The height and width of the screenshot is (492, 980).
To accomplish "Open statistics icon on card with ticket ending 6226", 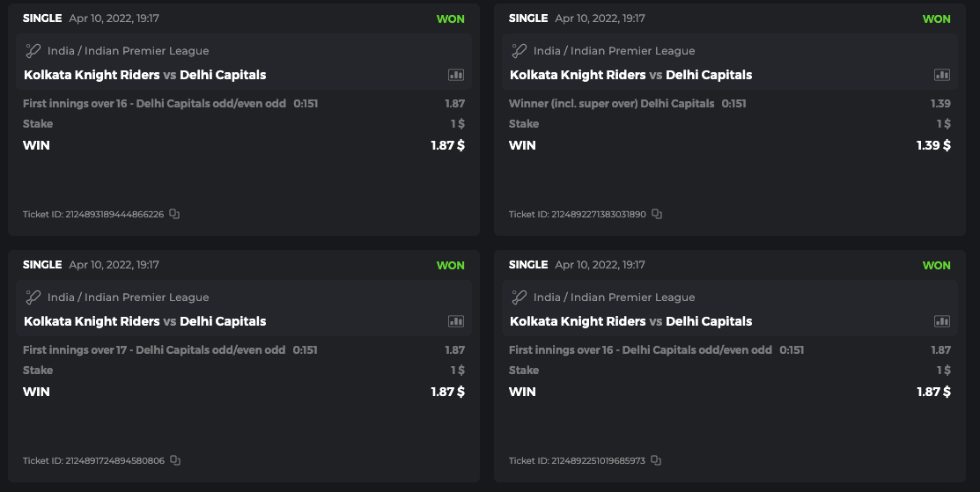I will pyautogui.click(x=456, y=75).
